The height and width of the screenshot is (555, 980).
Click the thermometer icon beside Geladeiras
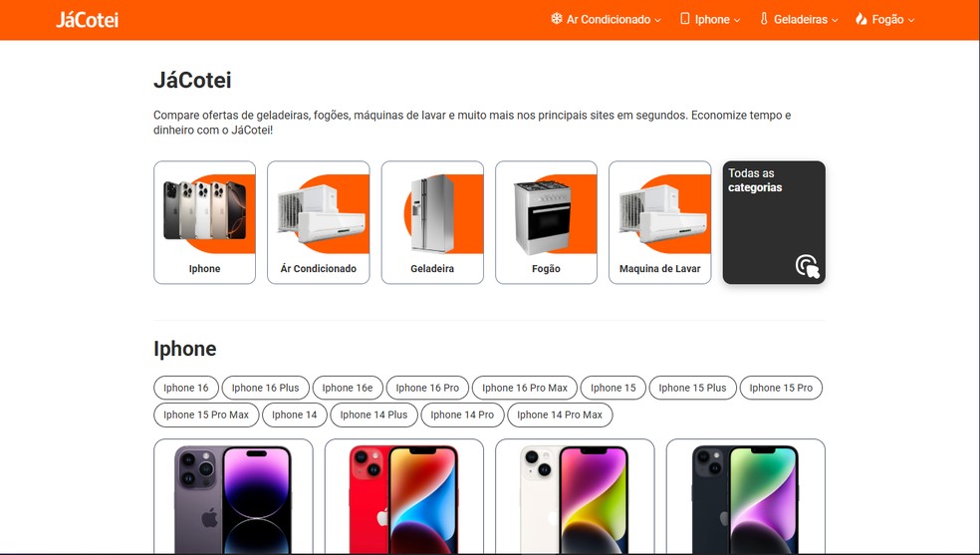point(763,19)
